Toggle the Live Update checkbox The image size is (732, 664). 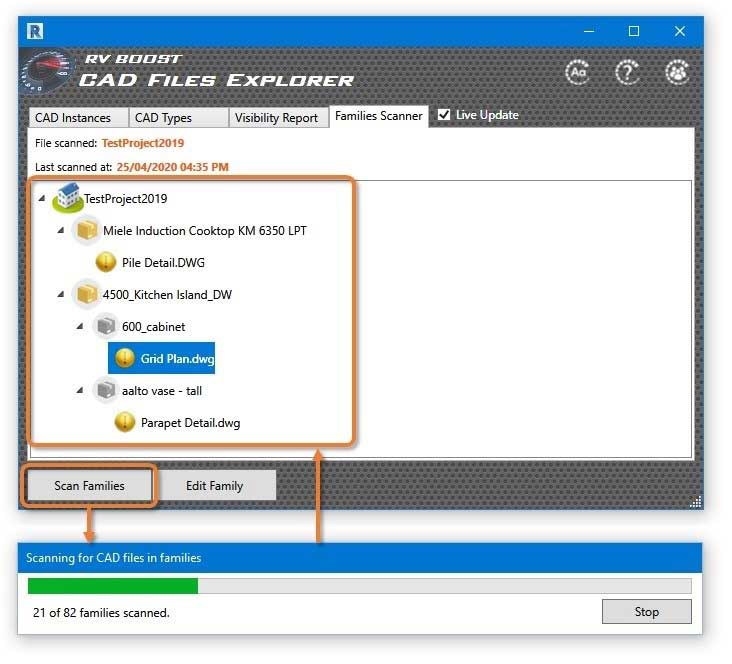444,115
